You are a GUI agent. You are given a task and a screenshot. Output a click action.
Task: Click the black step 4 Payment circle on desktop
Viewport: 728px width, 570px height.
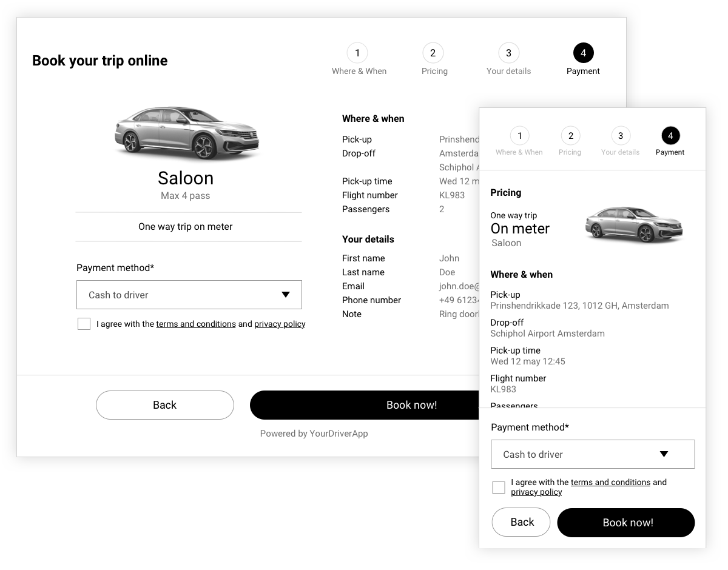click(x=583, y=53)
